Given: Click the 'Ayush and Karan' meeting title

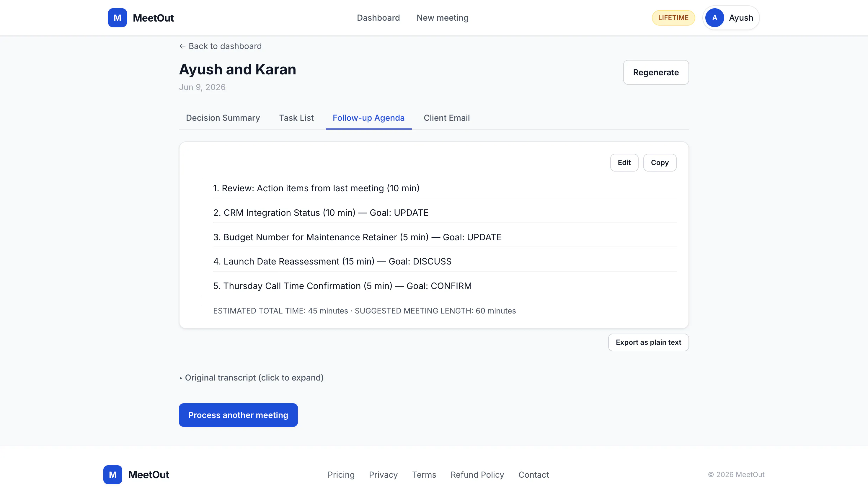Looking at the screenshot, I should click(237, 69).
